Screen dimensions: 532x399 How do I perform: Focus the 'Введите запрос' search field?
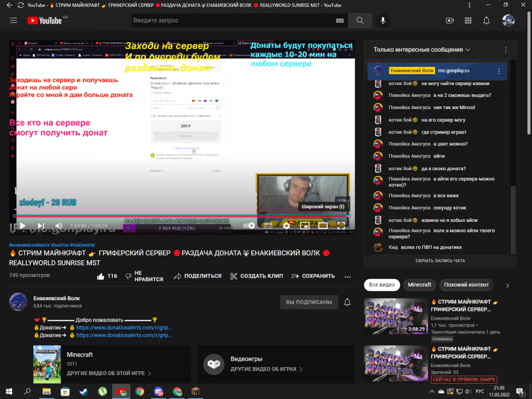coord(232,20)
